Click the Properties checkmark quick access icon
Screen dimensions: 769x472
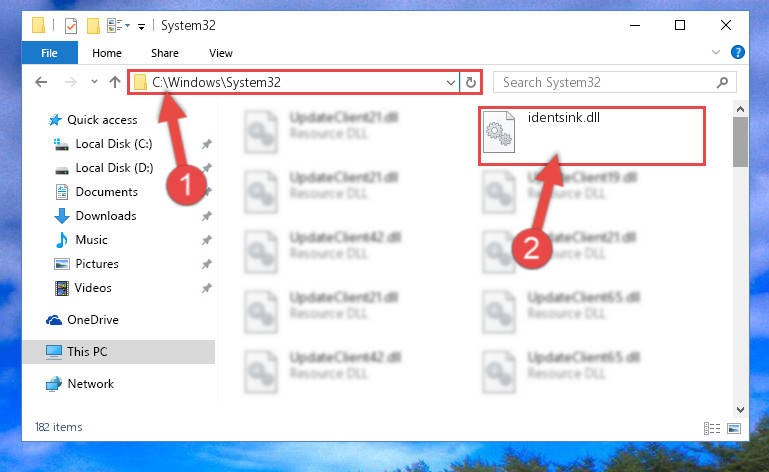(x=71, y=26)
